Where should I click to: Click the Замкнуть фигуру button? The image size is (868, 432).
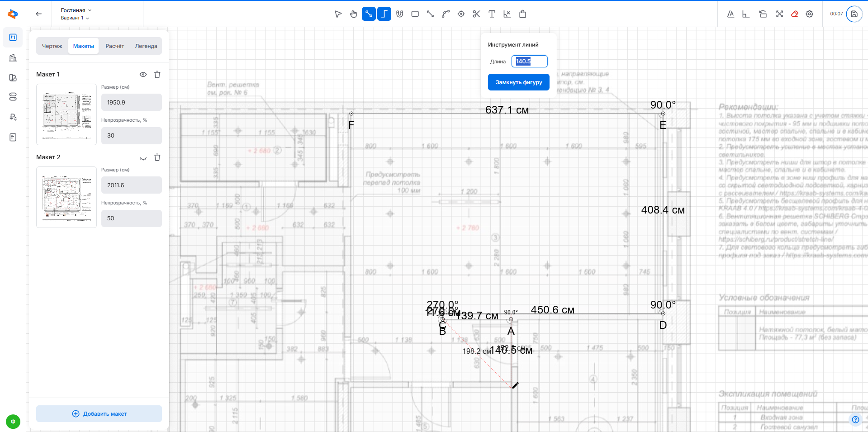click(518, 82)
